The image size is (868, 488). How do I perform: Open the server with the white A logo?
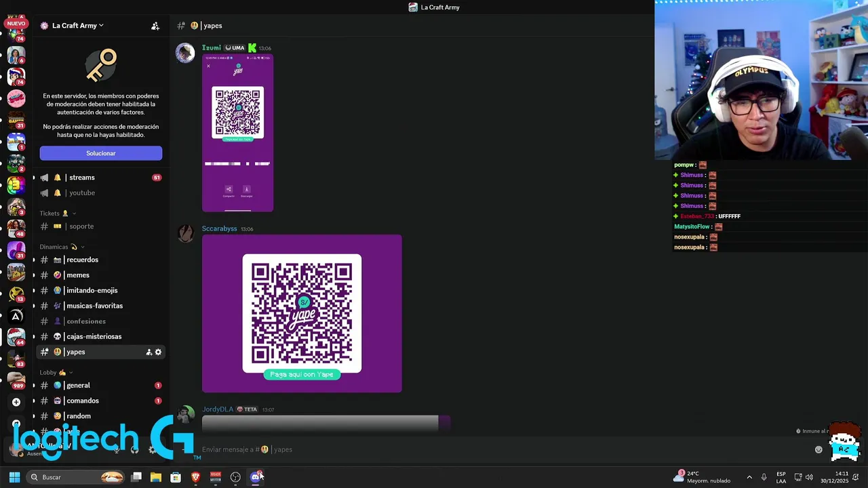coord(16,316)
